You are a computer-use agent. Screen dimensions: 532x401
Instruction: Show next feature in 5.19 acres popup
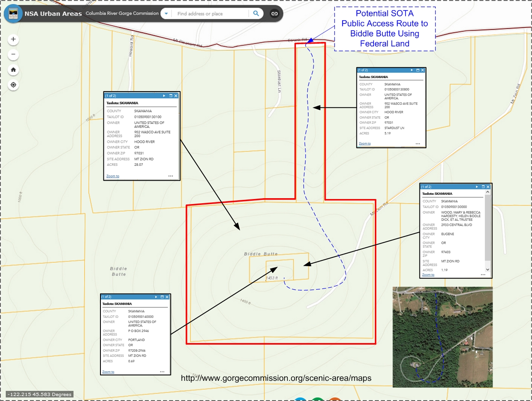tap(412, 70)
